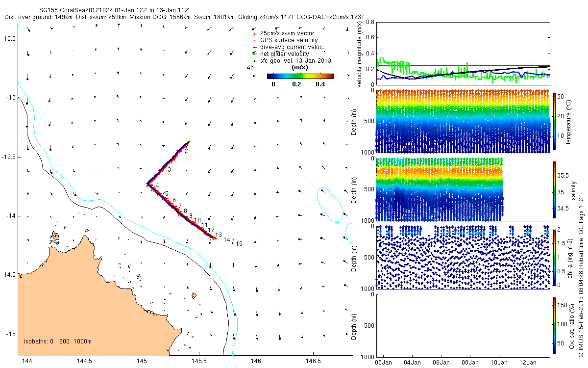Click the Ox. sat. ratio (%) colorbar
Screen dimensions: 588x368
click(555, 326)
